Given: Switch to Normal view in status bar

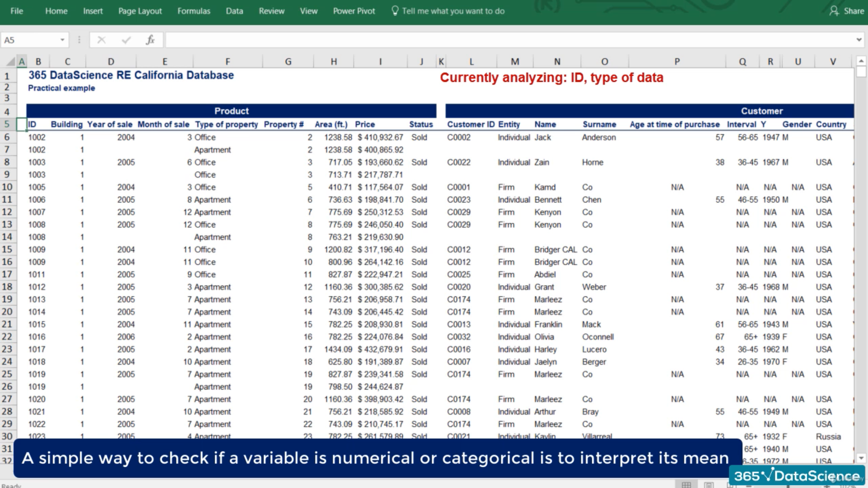Looking at the screenshot, I should pyautogui.click(x=686, y=485).
